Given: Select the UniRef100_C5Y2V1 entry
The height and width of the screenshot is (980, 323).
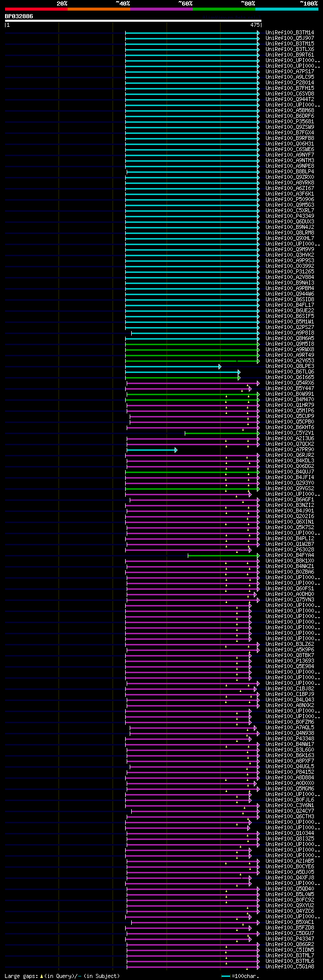Looking at the screenshot, I should (290, 433).
